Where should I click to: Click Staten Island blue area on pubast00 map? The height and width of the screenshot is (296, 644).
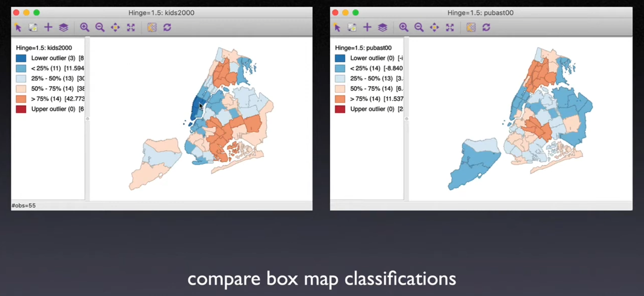pyautogui.click(x=473, y=165)
